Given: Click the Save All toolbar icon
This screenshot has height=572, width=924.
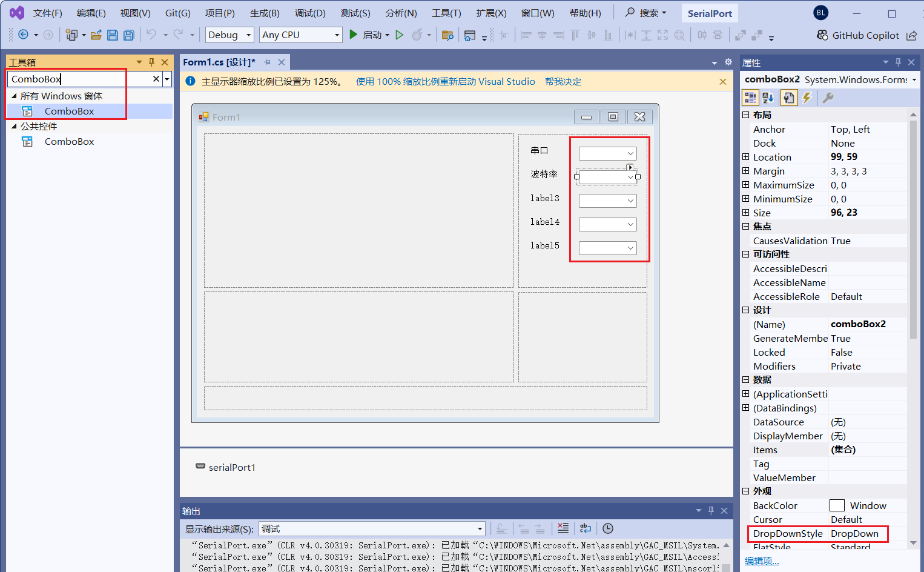Looking at the screenshot, I should [x=129, y=35].
